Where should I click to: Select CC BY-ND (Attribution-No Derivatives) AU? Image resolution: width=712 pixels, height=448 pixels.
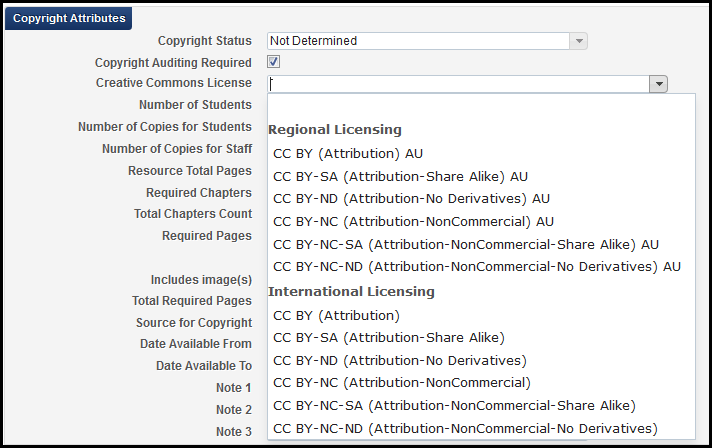[x=481, y=199]
